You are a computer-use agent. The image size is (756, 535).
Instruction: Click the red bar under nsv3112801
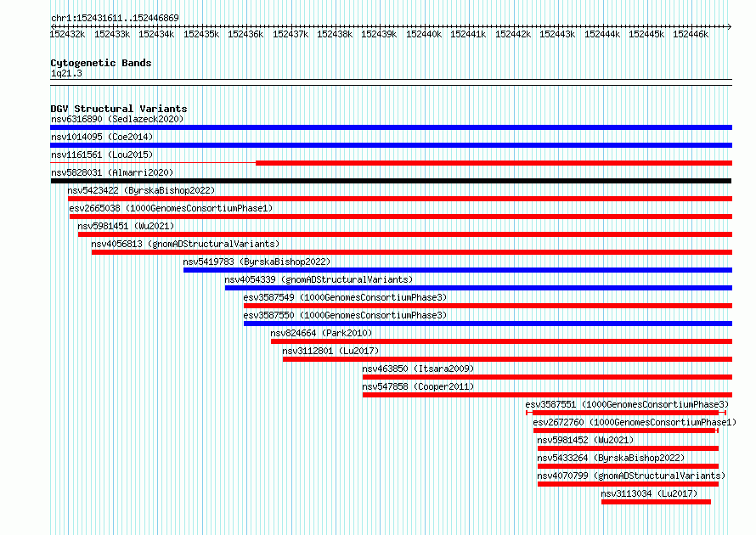tap(507, 359)
